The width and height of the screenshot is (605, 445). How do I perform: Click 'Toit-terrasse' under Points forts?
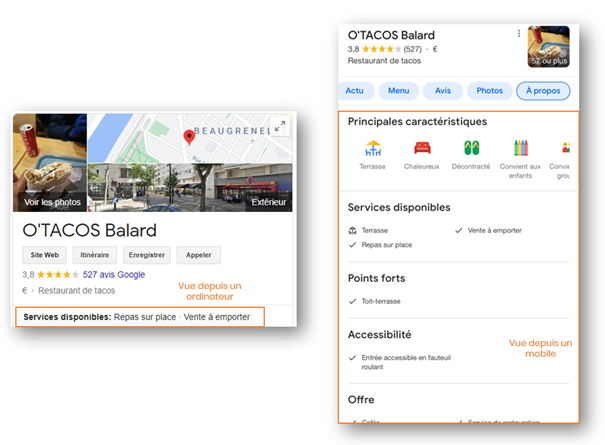(x=381, y=301)
